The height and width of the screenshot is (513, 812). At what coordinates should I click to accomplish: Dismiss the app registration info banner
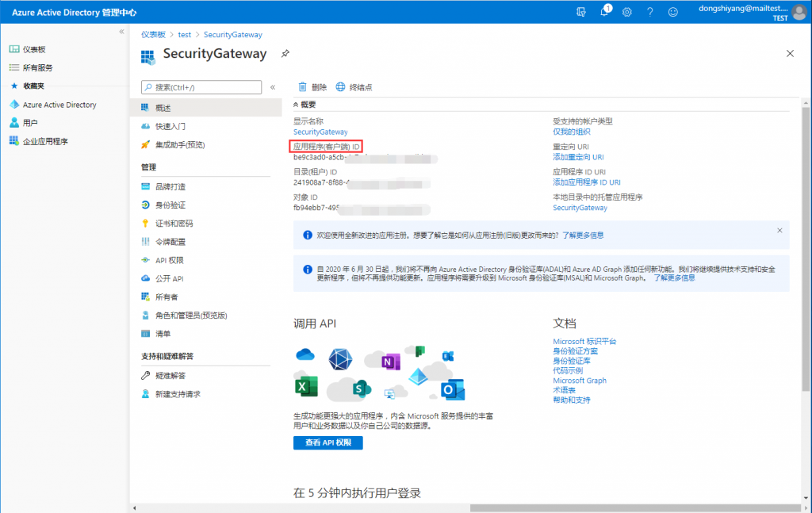click(779, 231)
